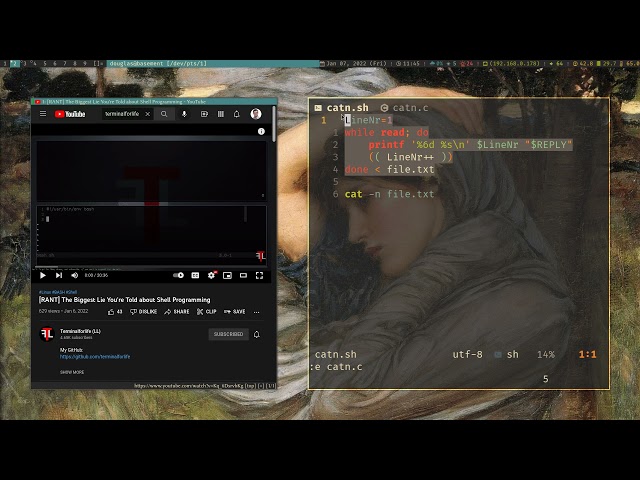Switch the player to theater mode
640x480 pixels.
tap(243, 276)
